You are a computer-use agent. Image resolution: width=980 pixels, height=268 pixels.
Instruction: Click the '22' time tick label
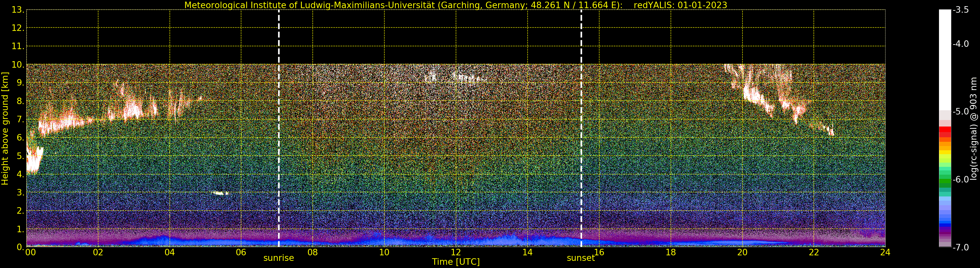(814, 252)
